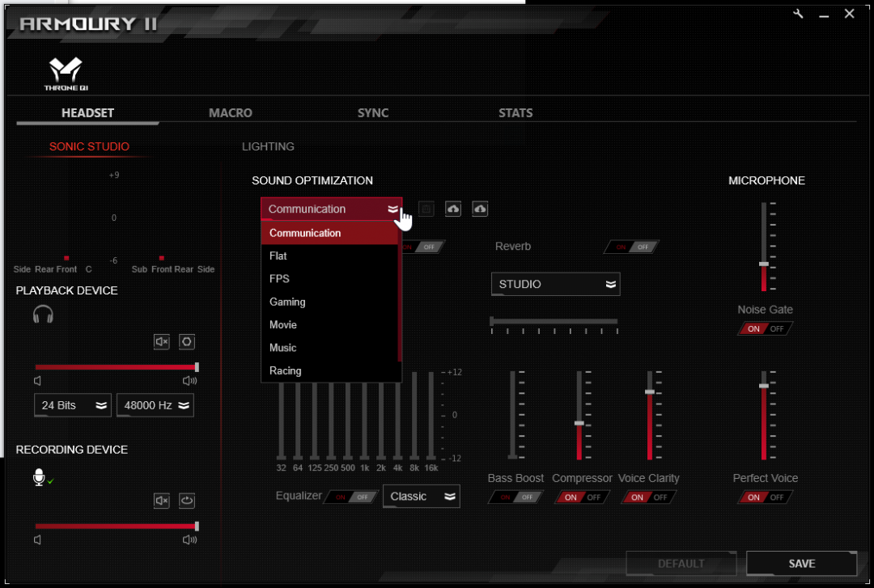Screen dimensions: 874x588
Task: Open the LIGHTING sub-tab
Action: [x=268, y=146]
